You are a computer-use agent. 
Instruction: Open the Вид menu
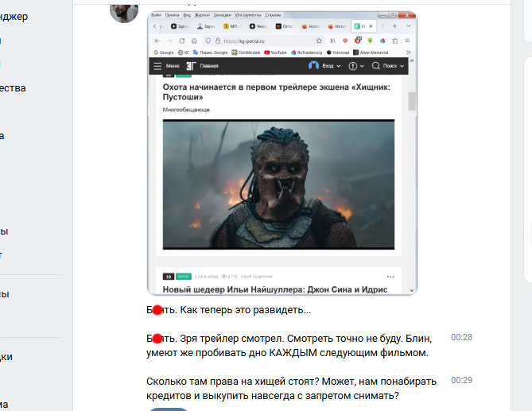pyautogui.click(x=187, y=15)
